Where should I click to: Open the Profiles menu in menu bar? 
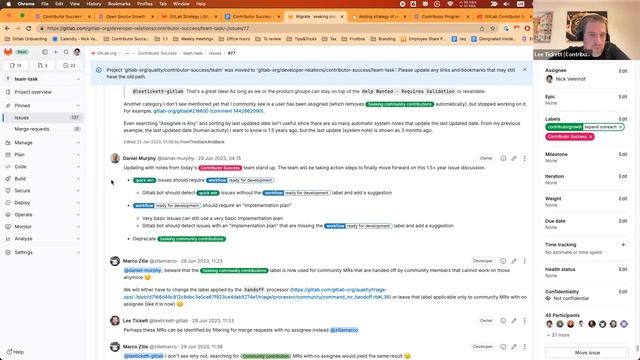click(x=144, y=4)
